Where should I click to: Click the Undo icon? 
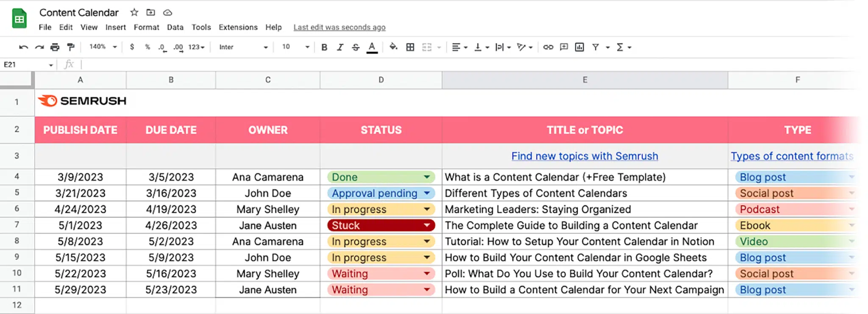[24, 47]
